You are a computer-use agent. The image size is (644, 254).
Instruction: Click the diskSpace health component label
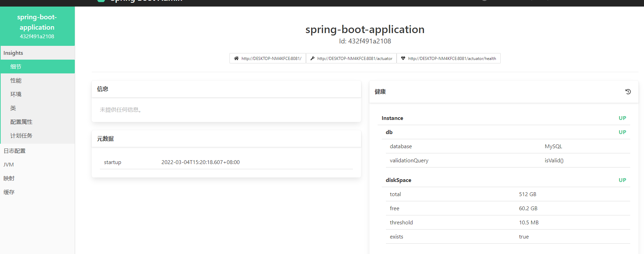tap(398, 180)
